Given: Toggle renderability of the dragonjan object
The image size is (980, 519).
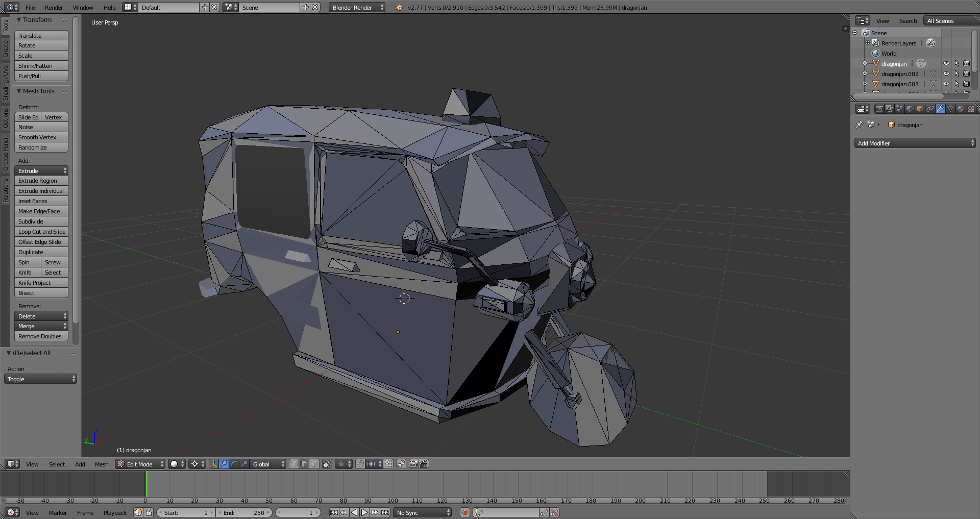Looking at the screenshot, I should click(966, 64).
